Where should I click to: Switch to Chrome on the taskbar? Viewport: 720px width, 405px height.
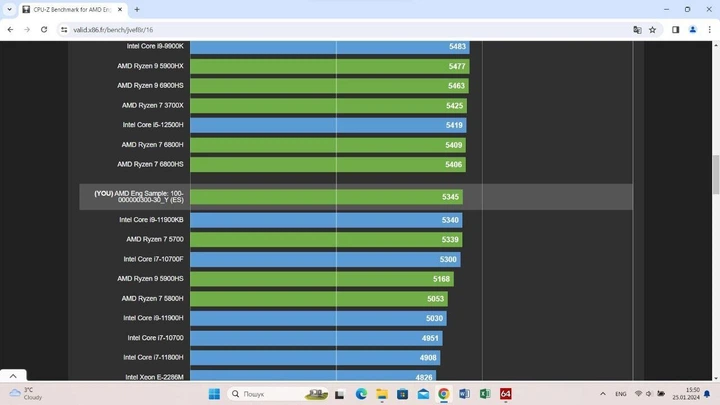coord(444,394)
